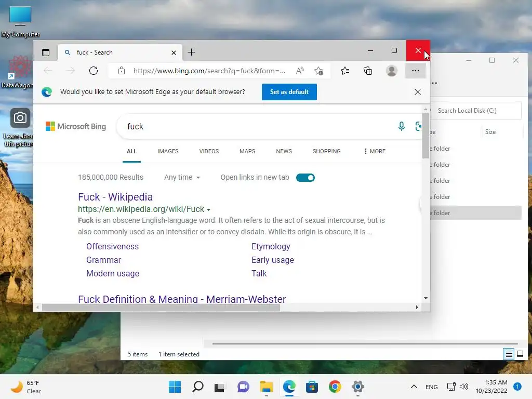The width and height of the screenshot is (532, 399).
Task: Click the scroll down arrow in Edge
Action: point(425,298)
